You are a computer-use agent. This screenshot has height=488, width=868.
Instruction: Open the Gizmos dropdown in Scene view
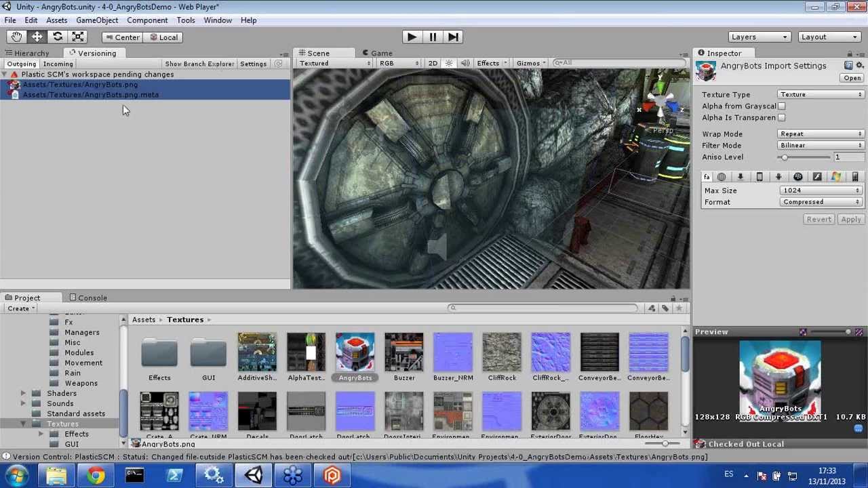531,62
